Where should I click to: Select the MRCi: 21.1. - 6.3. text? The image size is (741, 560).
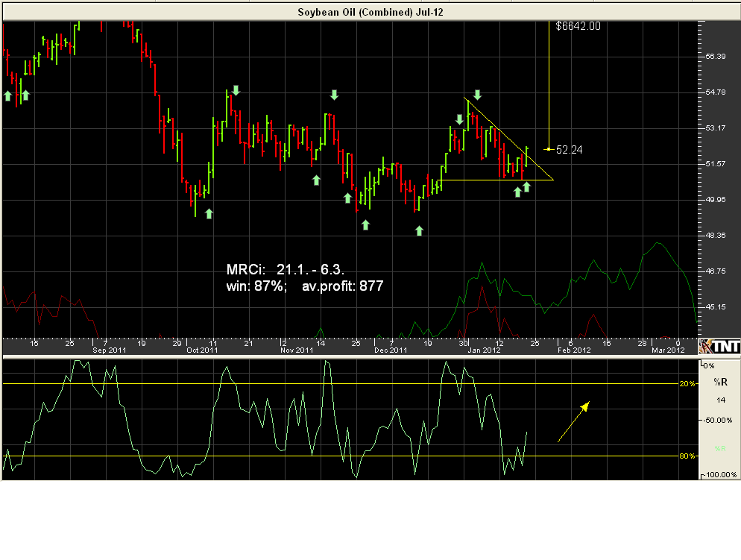coord(286,269)
